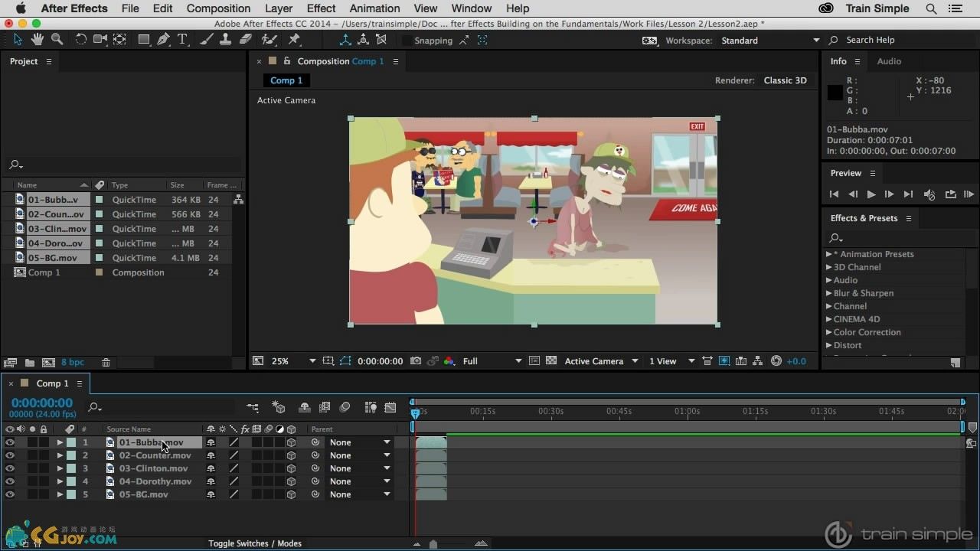The width and height of the screenshot is (980, 551).
Task: Hide the 03-Clinton.mov layer eye
Action: click(x=10, y=468)
